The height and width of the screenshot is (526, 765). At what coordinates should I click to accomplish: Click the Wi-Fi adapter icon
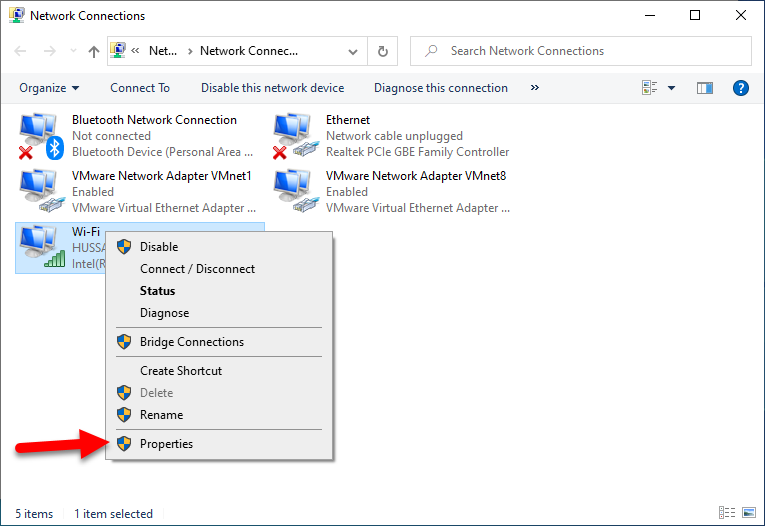(40, 247)
